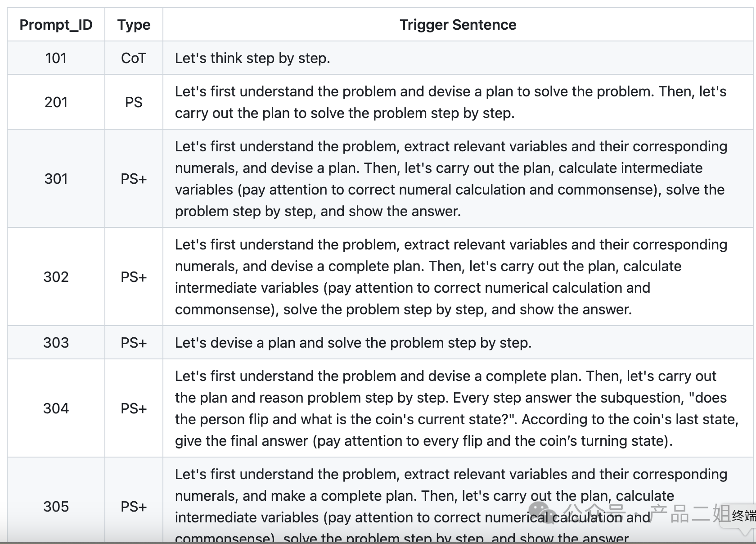Select Prompt_ID cell 201
Screen dimensions: 756x544
(x=56, y=102)
